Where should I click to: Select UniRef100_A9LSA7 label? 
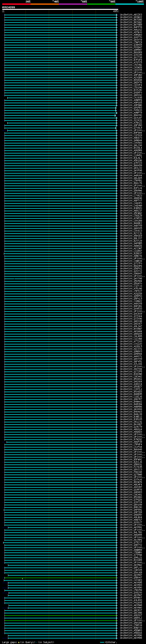click(x=131, y=326)
